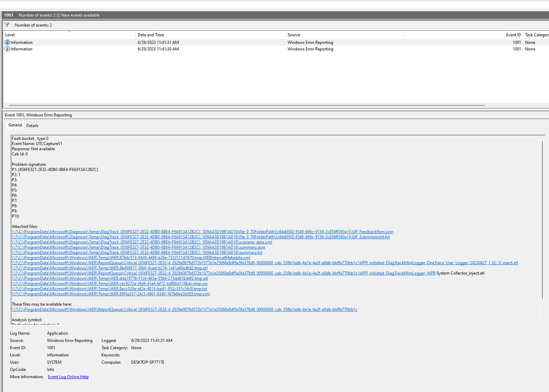
Task: Sort events by the Event ID column header
Action: (x=513, y=35)
